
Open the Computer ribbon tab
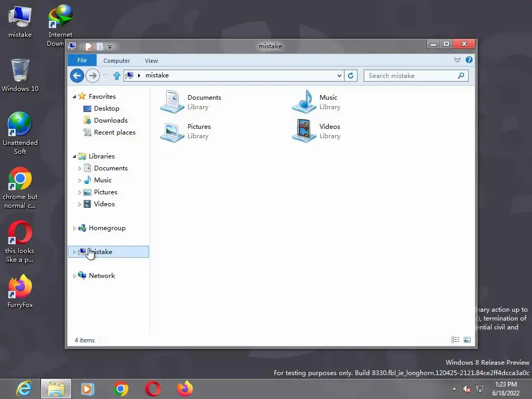pos(116,61)
